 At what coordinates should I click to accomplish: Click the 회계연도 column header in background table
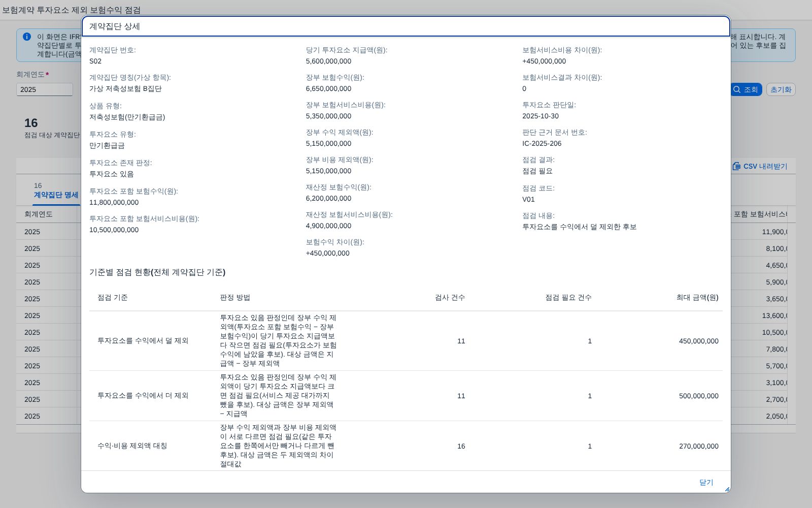tap(39, 214)
